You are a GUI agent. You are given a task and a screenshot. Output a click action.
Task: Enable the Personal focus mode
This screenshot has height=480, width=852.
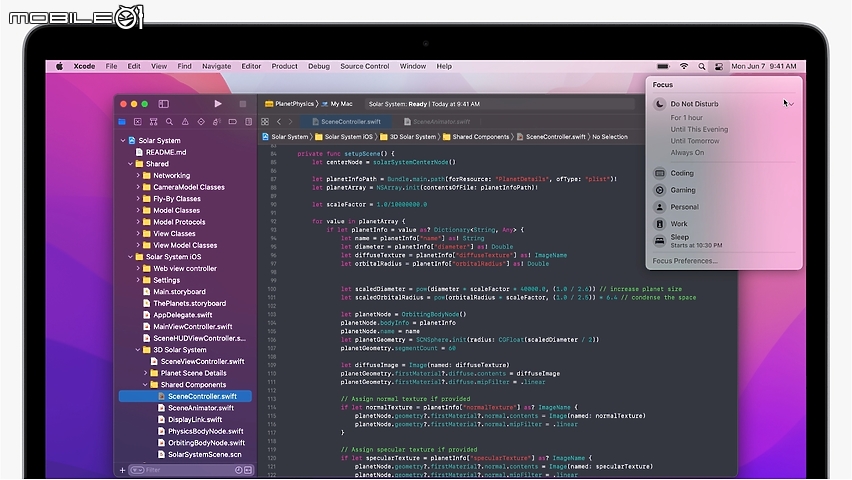click(676, 207)
